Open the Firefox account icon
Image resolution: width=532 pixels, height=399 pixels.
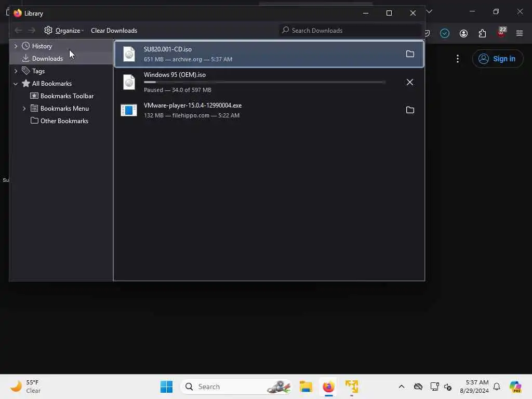pos(463,33)
